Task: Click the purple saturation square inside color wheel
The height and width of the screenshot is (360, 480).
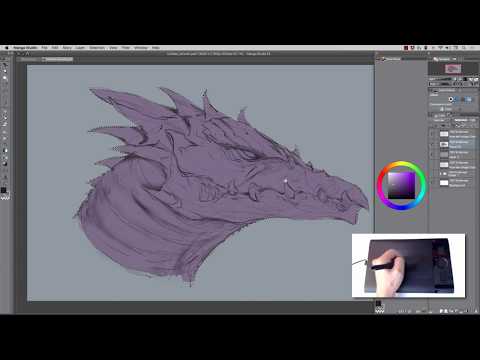Action: tap(401, 185)
